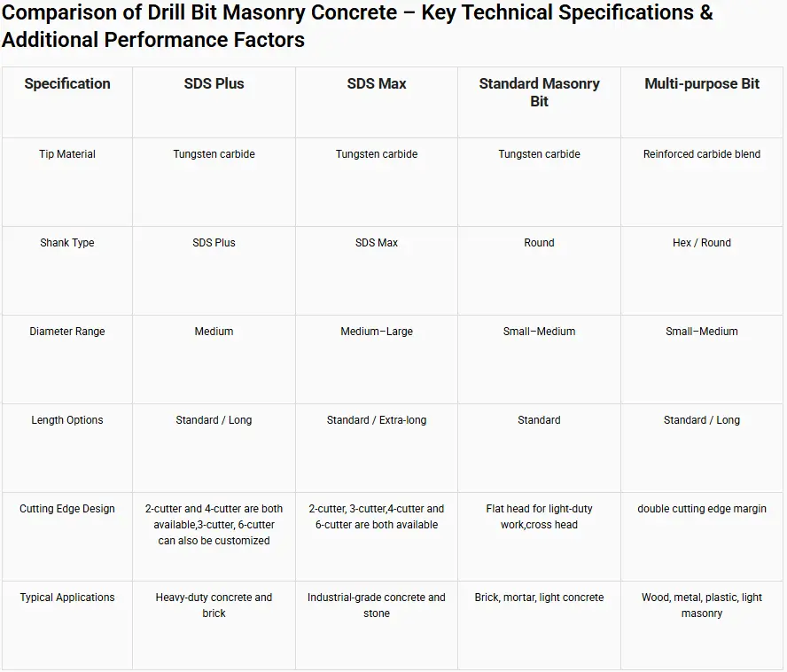The height and width of the screenshot is (672, 787).
Task: Click the table heading title text
Action: click(357, 26)
